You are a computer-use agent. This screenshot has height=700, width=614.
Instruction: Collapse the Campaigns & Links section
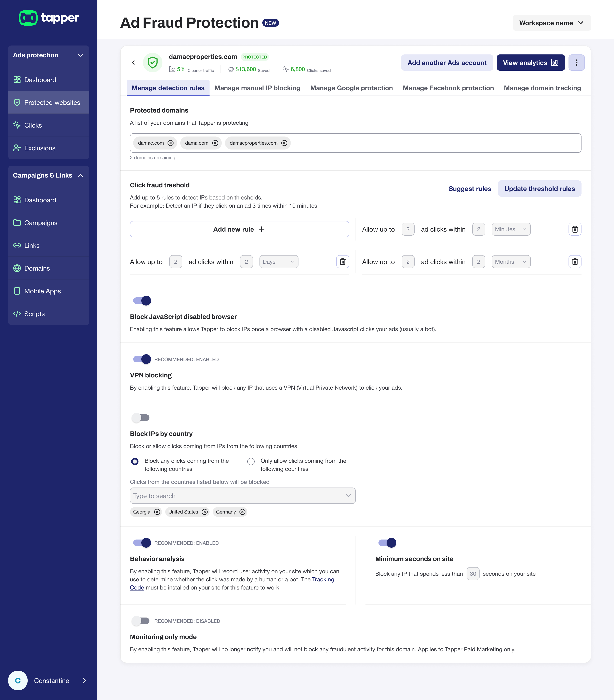[x=80, y=175]
